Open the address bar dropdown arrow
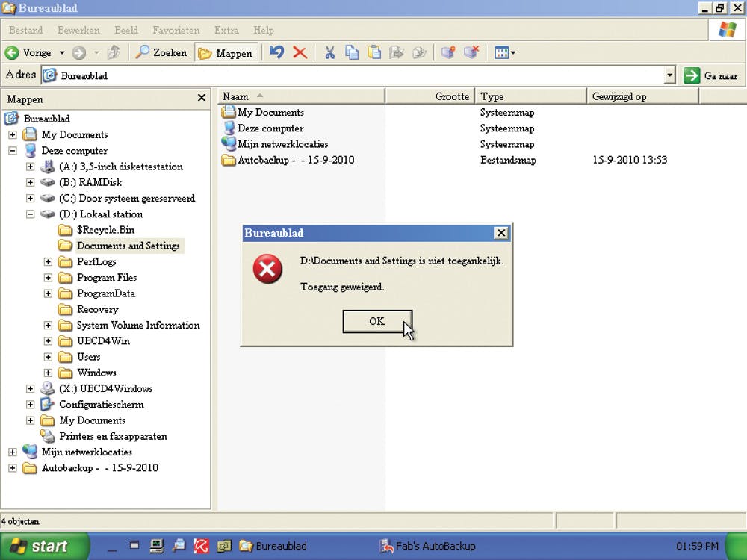Screen dimensions: 747x560 pyautogui.click(x=670, y=75)
